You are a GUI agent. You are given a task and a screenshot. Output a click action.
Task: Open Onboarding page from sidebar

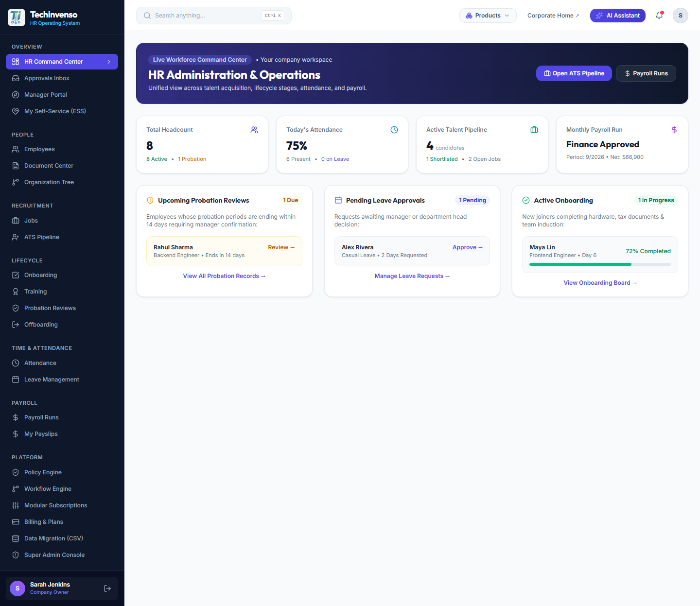[62, 275]
